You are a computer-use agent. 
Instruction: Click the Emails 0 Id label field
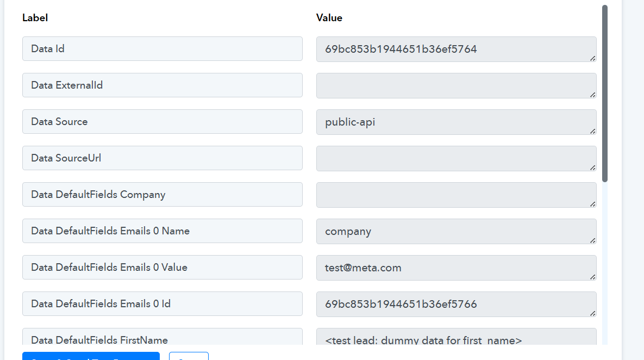(162, 304)
